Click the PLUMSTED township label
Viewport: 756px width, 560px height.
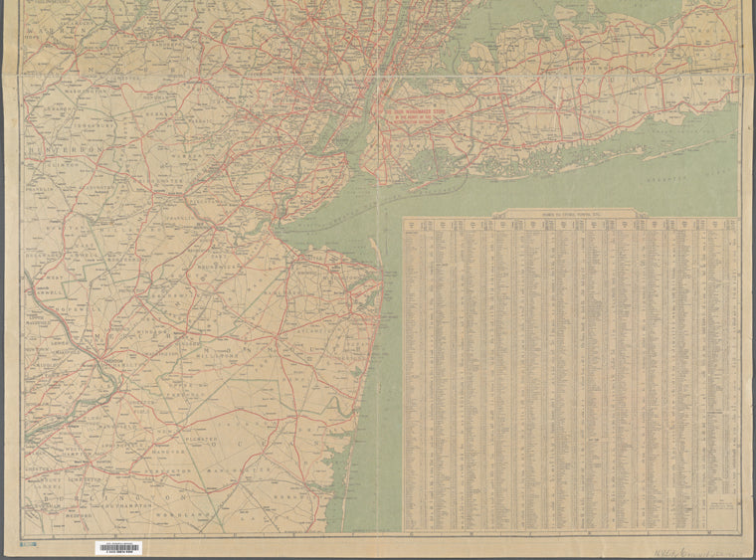pos(200,440)
